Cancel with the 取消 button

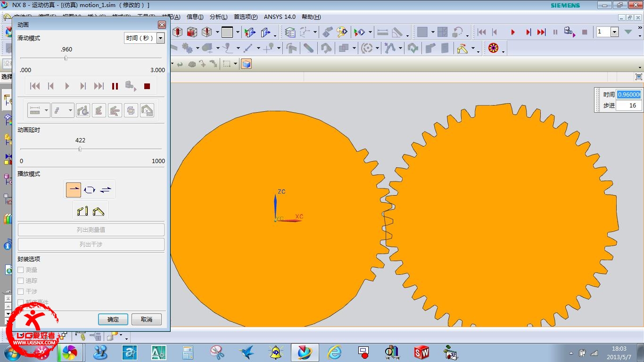coord(147,319)
